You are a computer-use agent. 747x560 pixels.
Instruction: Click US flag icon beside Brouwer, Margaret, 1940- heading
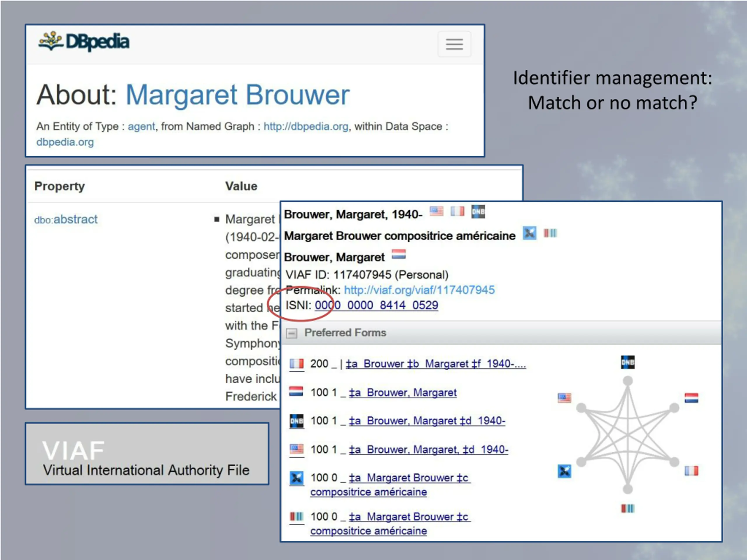pyautogui.click(x=436, y=212)
